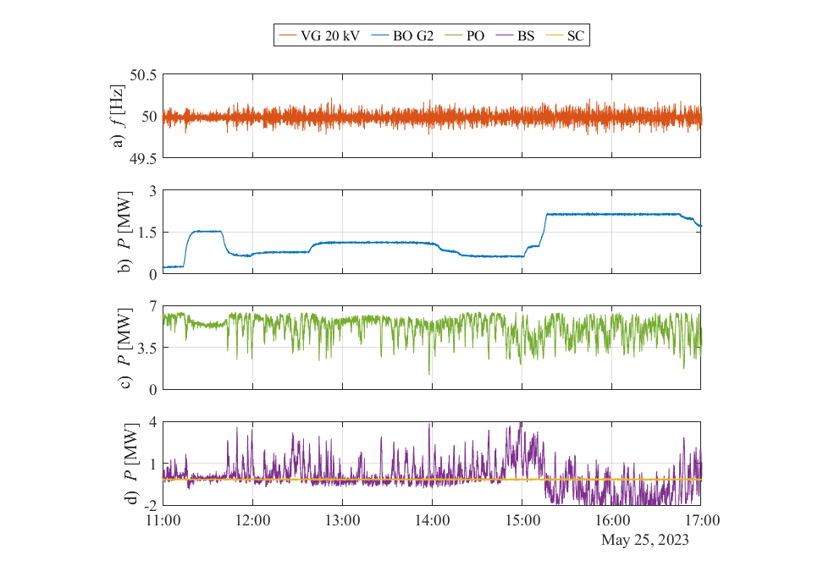The width and height of the screenshot is (832, 566).
Task: Select the BS legend entry text
Action: click(x=525, y=36)
